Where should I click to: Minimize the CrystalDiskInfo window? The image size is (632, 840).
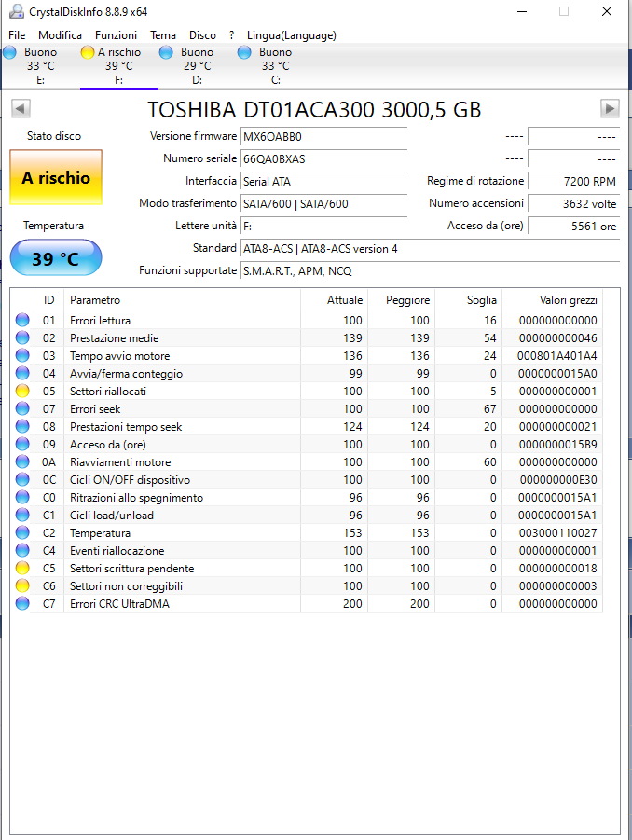point(522,11)
